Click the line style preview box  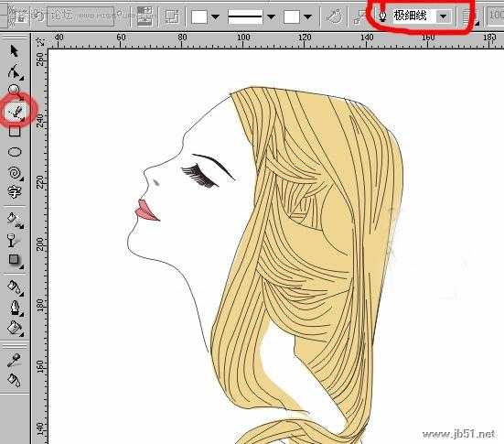[245, 16]
